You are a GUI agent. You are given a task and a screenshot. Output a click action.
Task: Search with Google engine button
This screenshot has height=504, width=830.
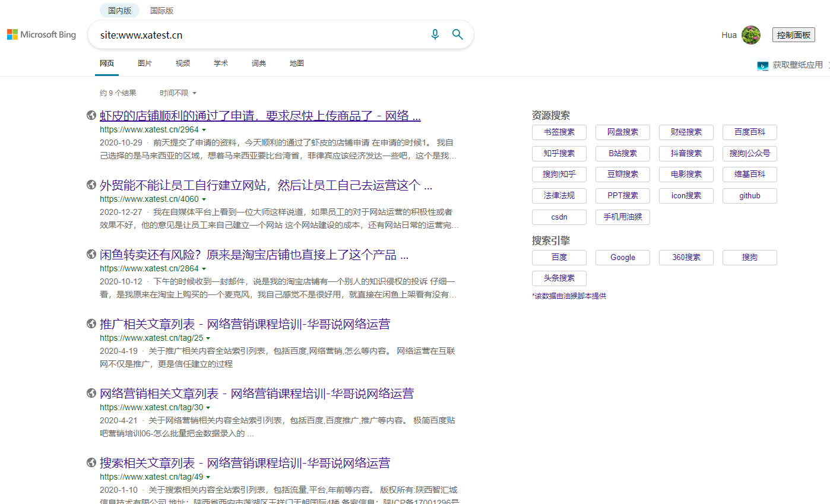click(623, 258)
